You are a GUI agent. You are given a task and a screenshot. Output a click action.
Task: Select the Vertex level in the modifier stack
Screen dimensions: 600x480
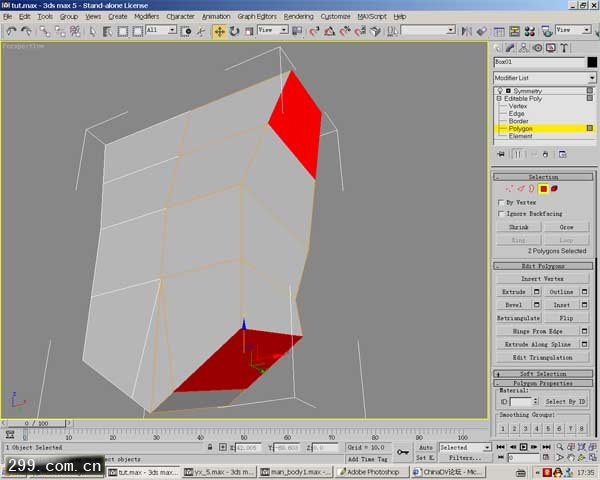click(518, 106)
